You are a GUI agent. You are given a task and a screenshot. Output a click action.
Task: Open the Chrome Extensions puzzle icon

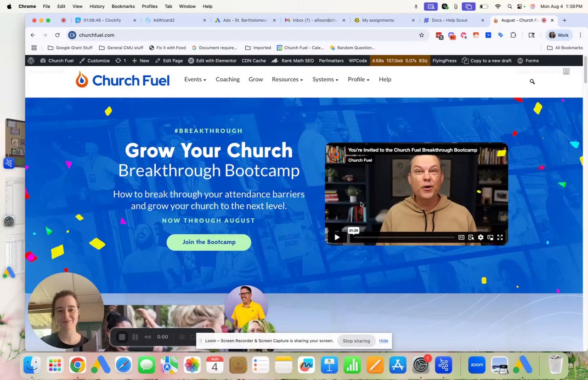513,35
